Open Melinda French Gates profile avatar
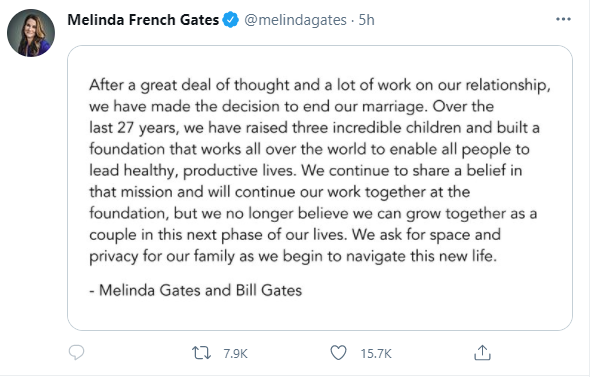This screenshot has height=377, width=592. click(31, 33)
